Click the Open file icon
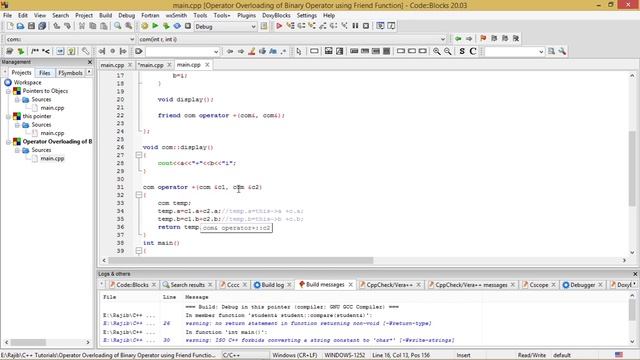 (20, 26)
